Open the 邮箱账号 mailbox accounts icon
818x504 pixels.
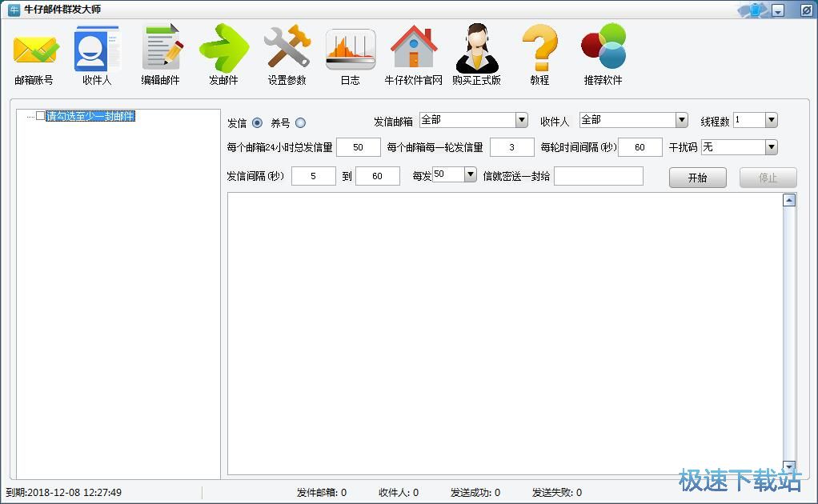[34, 52]
